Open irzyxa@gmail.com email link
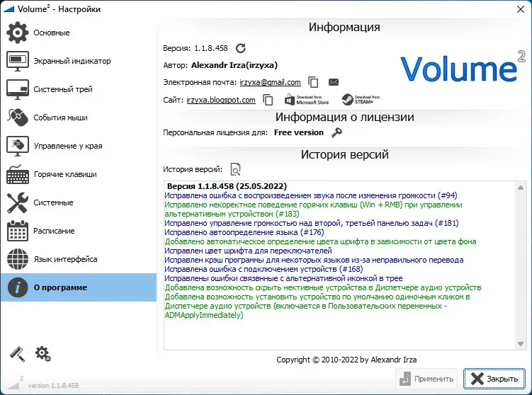 270,82
